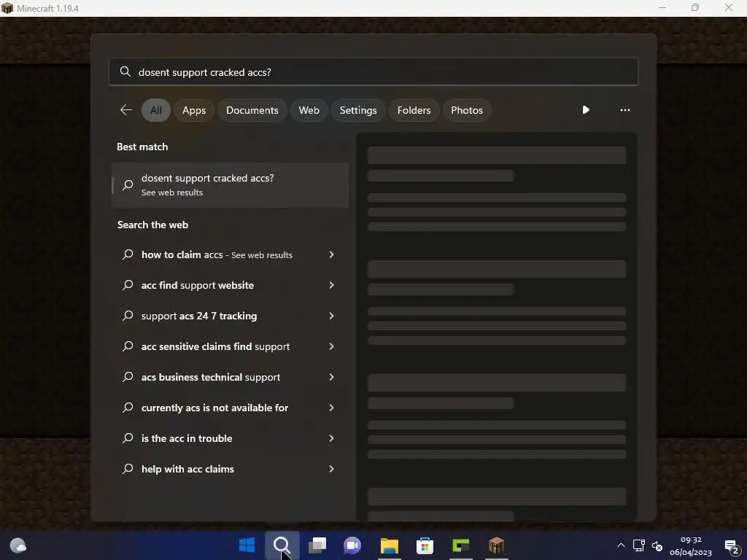Expand chevron for 'currently acs is not available for'

pos(332,408)
